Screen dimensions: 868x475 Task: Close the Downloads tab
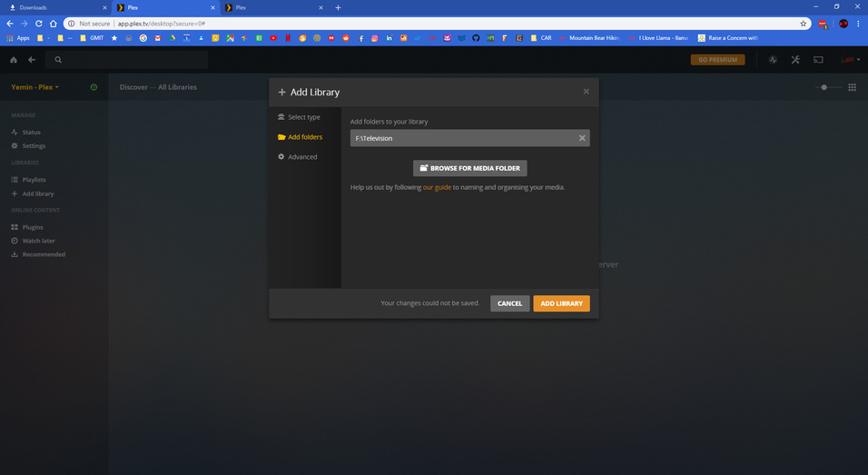pos(104,8)
